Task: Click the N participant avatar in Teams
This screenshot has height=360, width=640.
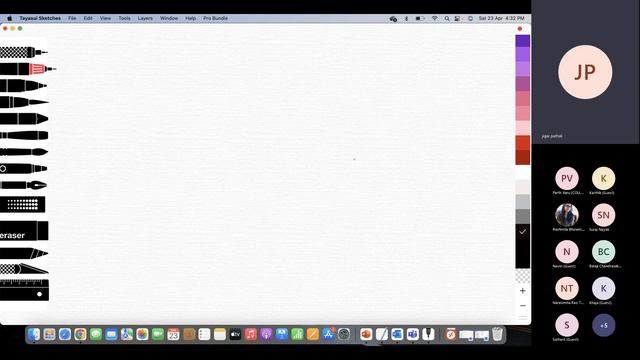Action: pyautogui.click(x=567, y=252)
